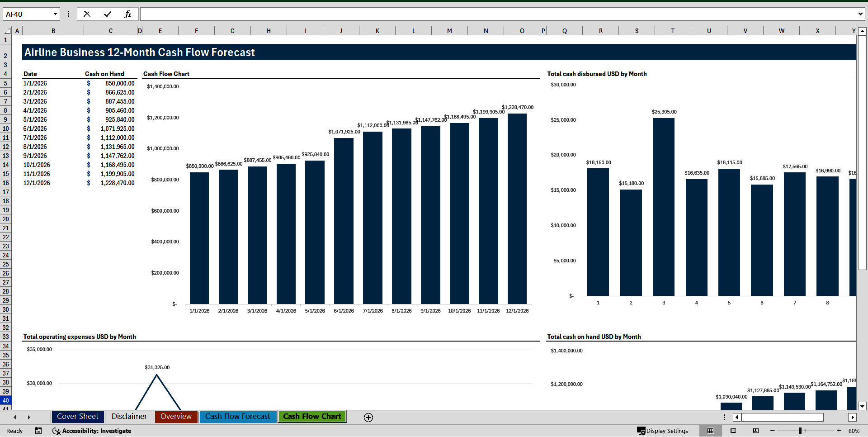868x437 pixels.
Task: Select the Page Break Preview view icon
Action: click(755, 431)
